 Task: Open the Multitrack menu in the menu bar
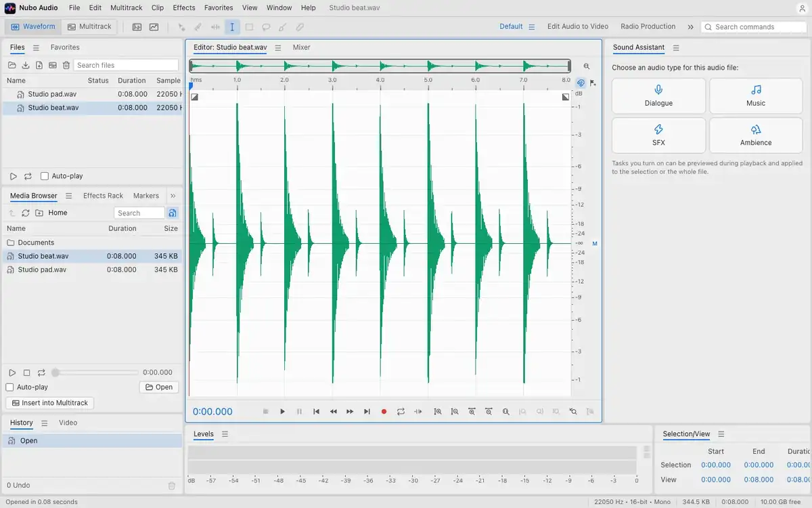point(127,8)
